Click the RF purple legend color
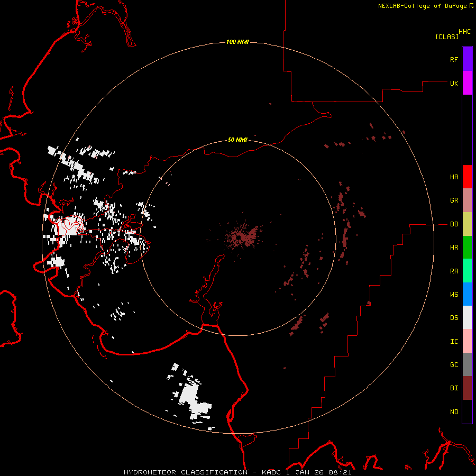 pyautogui.click(x=467, y=59)
